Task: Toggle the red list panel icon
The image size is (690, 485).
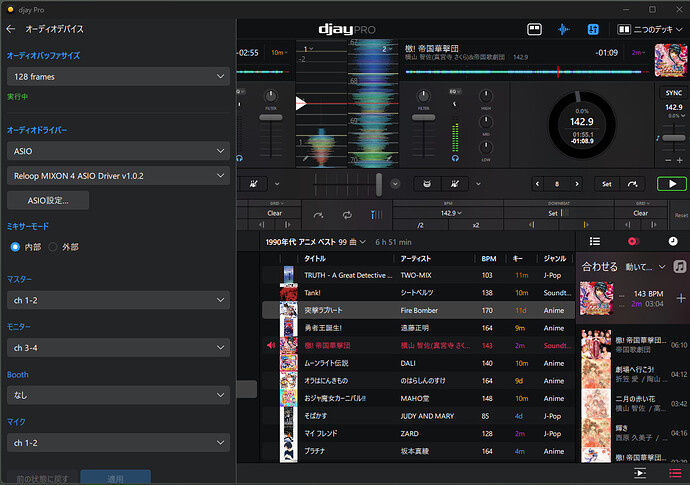Action: tap(675, 474)
